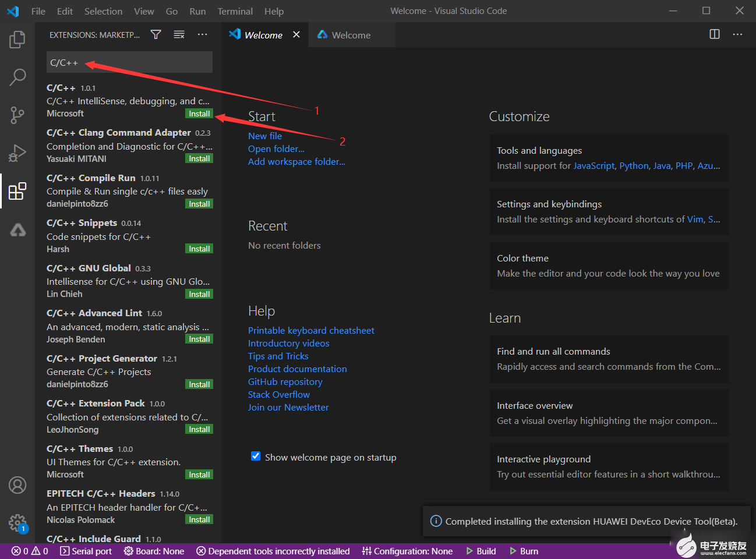Viewport: 756px width, 559px height.
Task: Open Interactive playground card
Action: [x=609, y=466]
